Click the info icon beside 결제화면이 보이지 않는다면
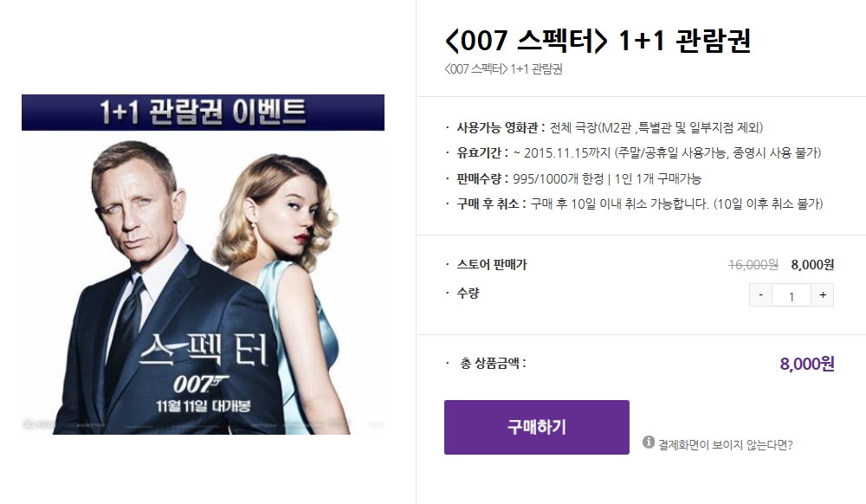The width and height of the screenshot is (866, 504). pyautogui.click(x=649, y=443)
